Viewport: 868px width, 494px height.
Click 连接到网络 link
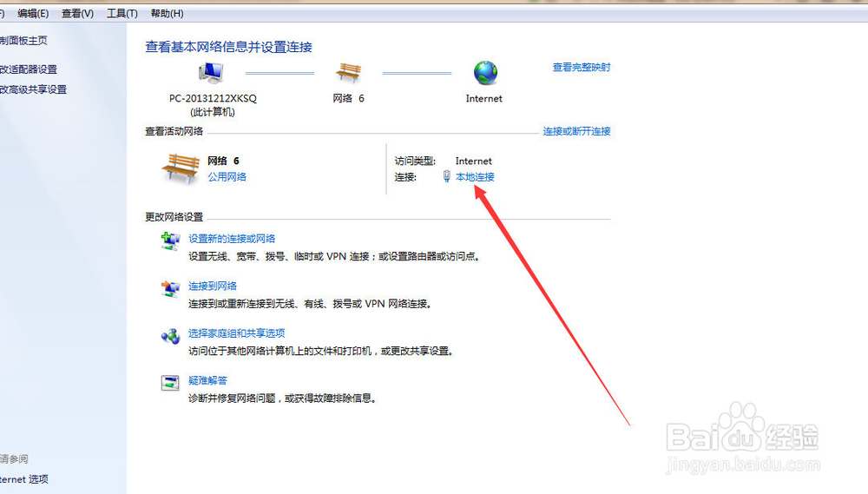213,286
